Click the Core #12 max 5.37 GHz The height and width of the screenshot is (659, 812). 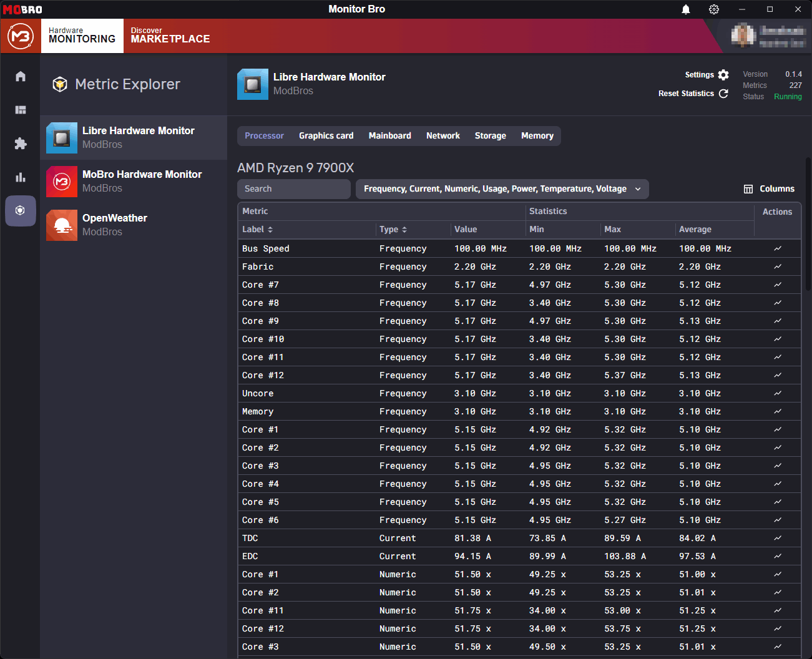pyautogui.click(x=625, y=375)
